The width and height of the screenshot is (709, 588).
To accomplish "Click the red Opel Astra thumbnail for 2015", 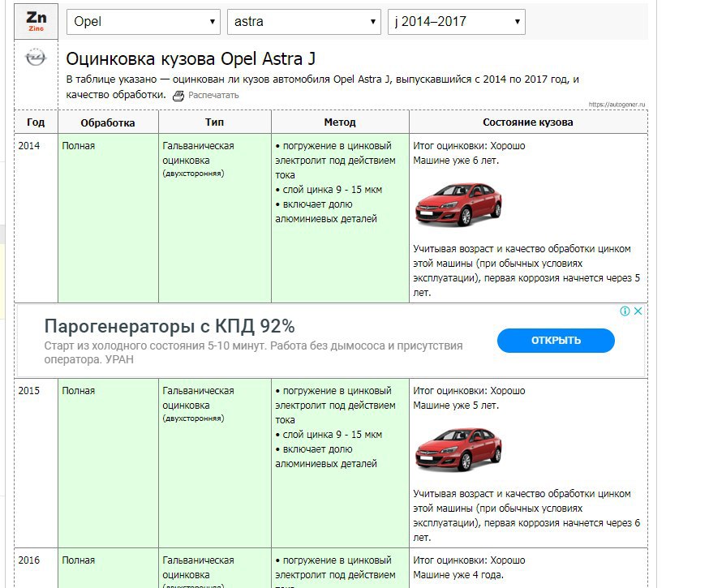I will [458, 449].
